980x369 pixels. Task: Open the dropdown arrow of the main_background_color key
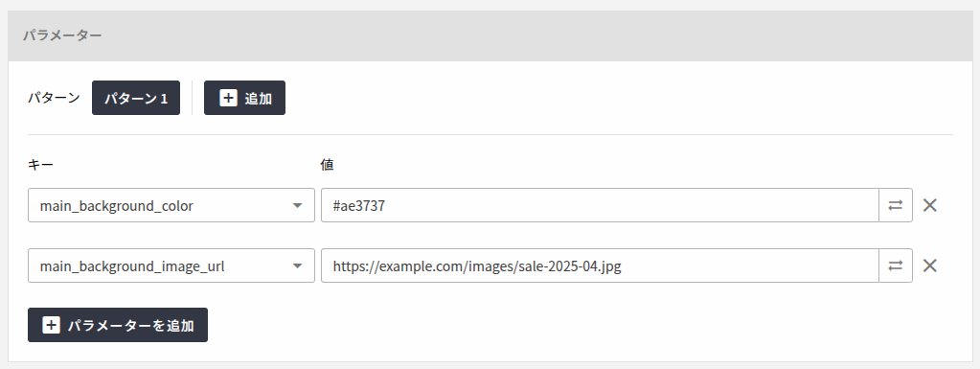point(298,206)
